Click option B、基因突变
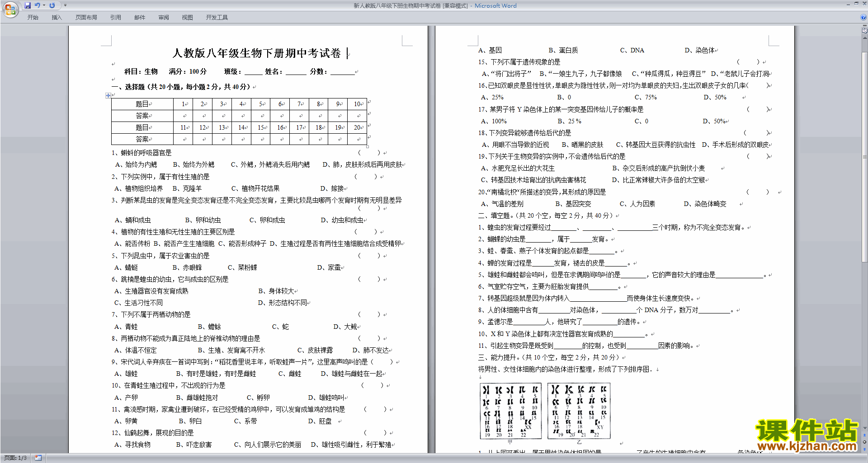Image resolution: width=868 pixels, height=463 pixels. pos(573,204)
